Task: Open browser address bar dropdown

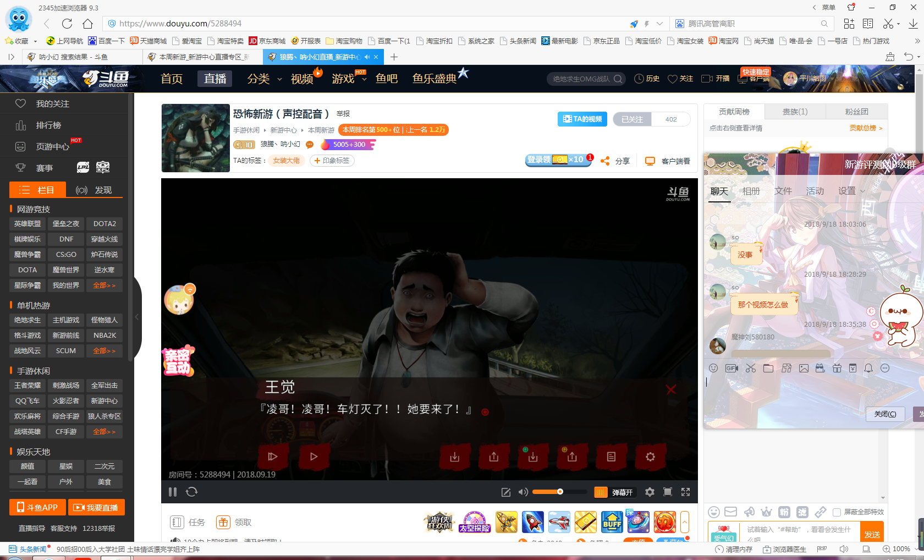Action: point(659,24)
